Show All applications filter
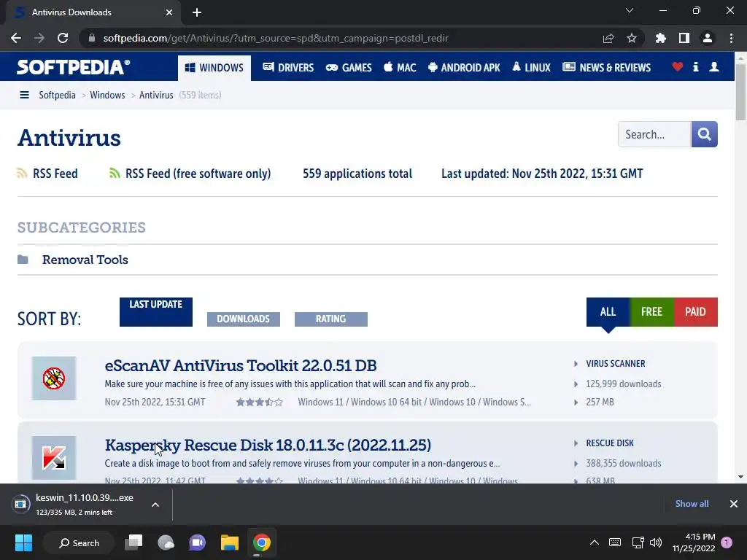Viewport: 747px width, 560px height. click(x=608, y=312)
